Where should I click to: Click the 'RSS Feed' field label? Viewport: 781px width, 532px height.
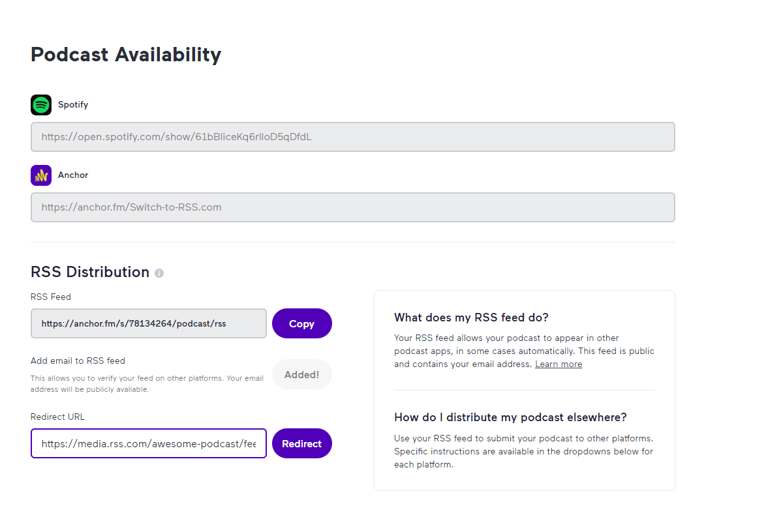click(51, 297)
